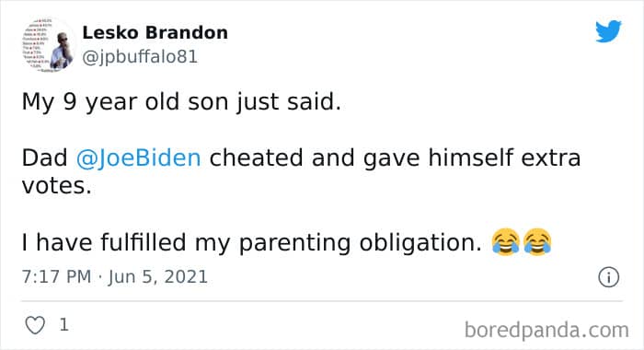This screenshot has width=644, height=350.
Task: Open the @JoeBiden mention link
Action: (x=138, y=157)
